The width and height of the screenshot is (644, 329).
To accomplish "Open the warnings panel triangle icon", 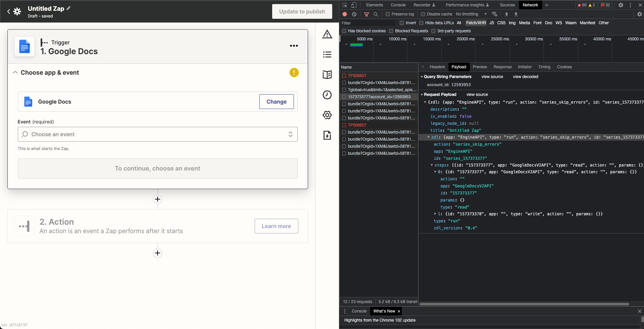I will pos(327,34).
